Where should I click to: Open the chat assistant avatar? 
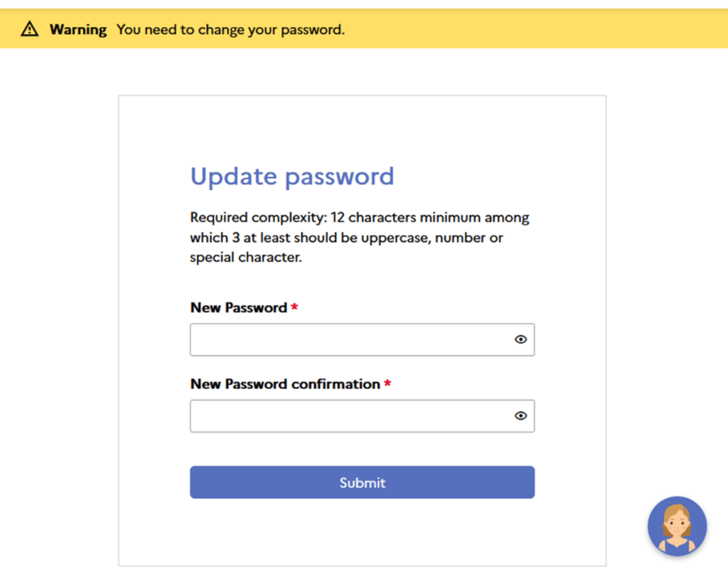677,526
